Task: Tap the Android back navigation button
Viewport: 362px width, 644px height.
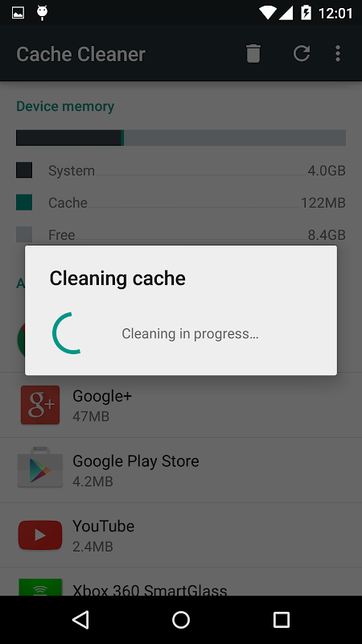Action: tap(81, 619)
